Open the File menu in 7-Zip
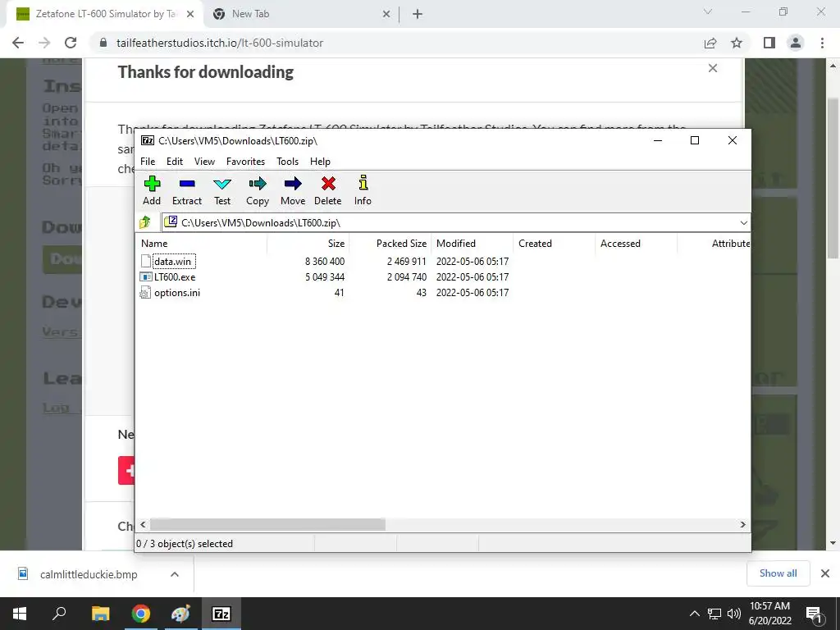The height and width of the screenshot is (630, 840). click(x=148, y=162)
